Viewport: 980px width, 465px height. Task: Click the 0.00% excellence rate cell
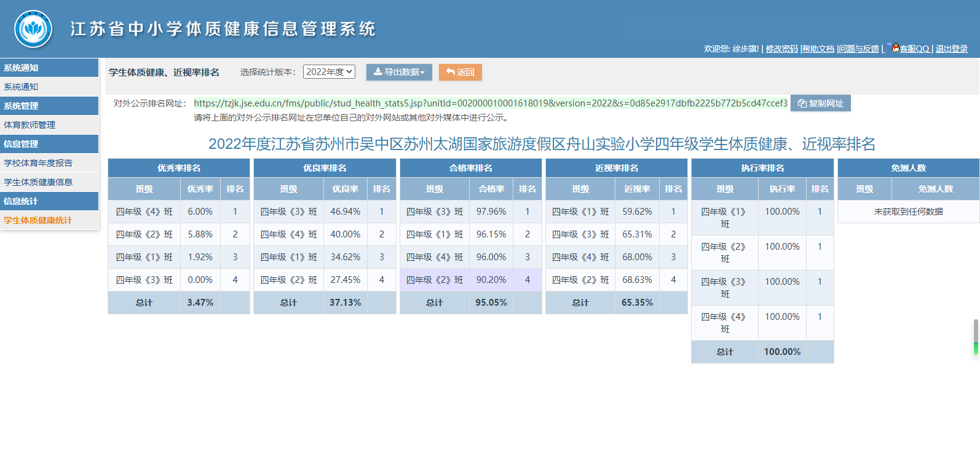coord(200,280)
